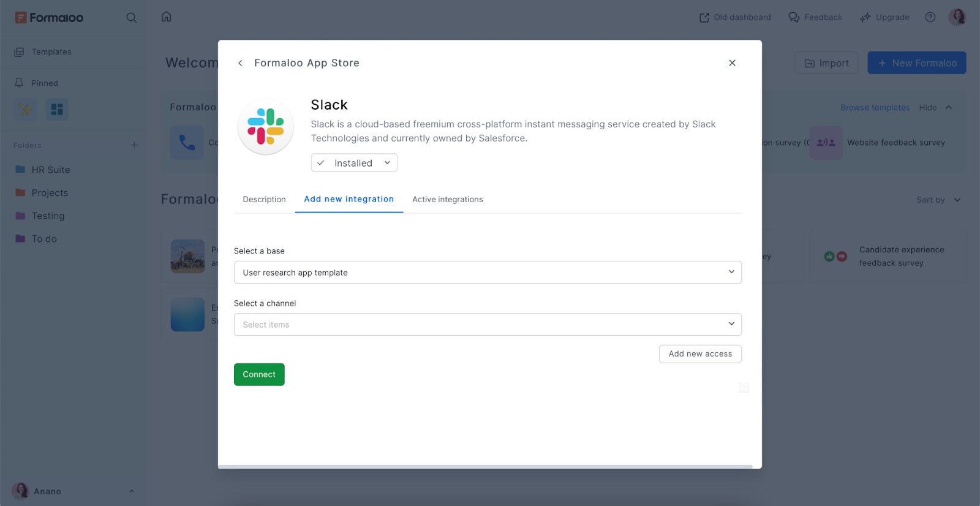Viewport: 980px width, 506px height.
Task: Click the Upgrade link
Action: click(x=884, y=17)
